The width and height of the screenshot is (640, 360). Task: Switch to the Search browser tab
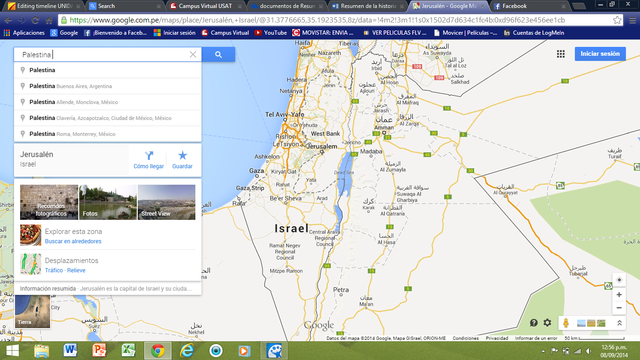pyautogui.click(x=124, y=6)
